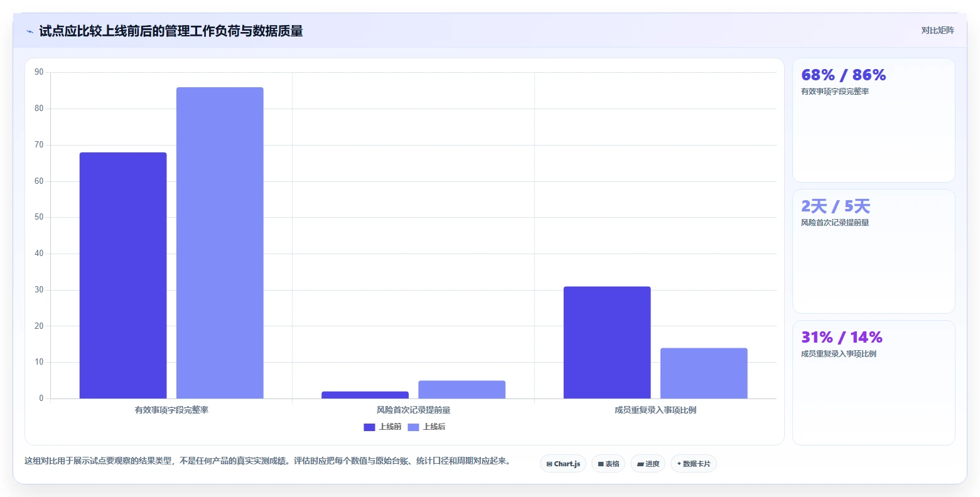Image resolution: width=980 pixels, height=497 pixels.
Task: Click the star icon in 数据卡片 chip
Action: [679, 464]
